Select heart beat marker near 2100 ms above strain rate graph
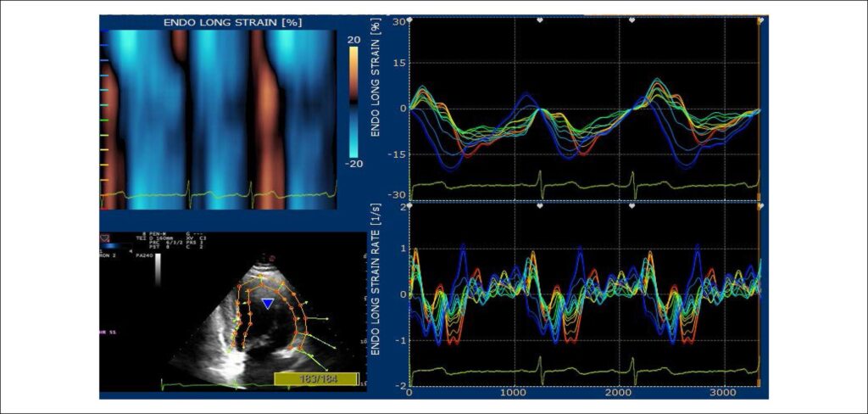Screen dimensions: 868x414 point(632,205)
